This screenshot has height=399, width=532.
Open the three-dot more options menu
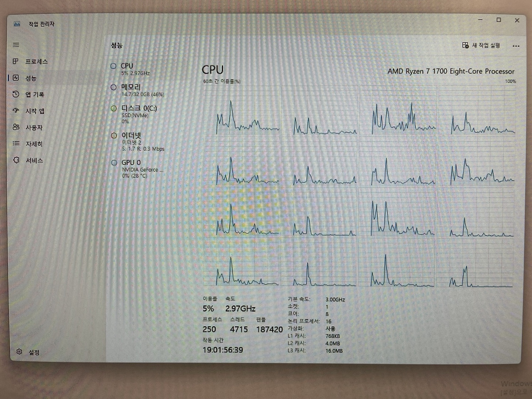(x=516, y=46)
